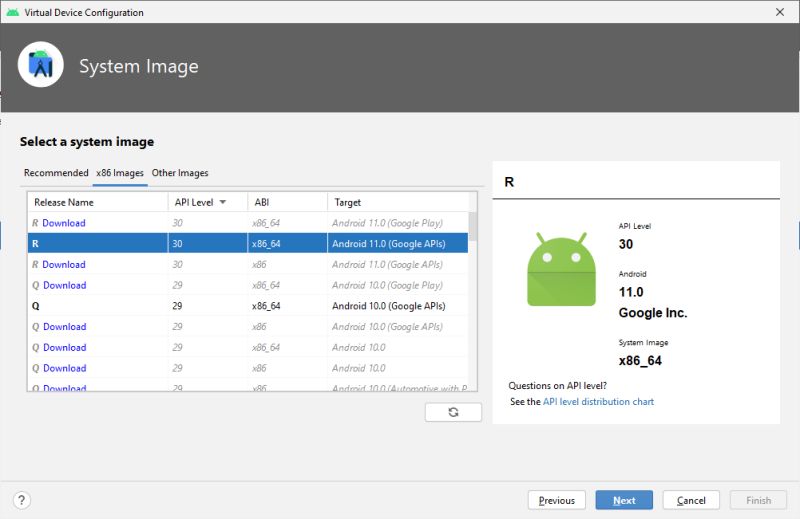Download R x86 Android 11.0 Google APIs image
The width and height of the screenshot is (800, 519).
click(x=64, y=264)
